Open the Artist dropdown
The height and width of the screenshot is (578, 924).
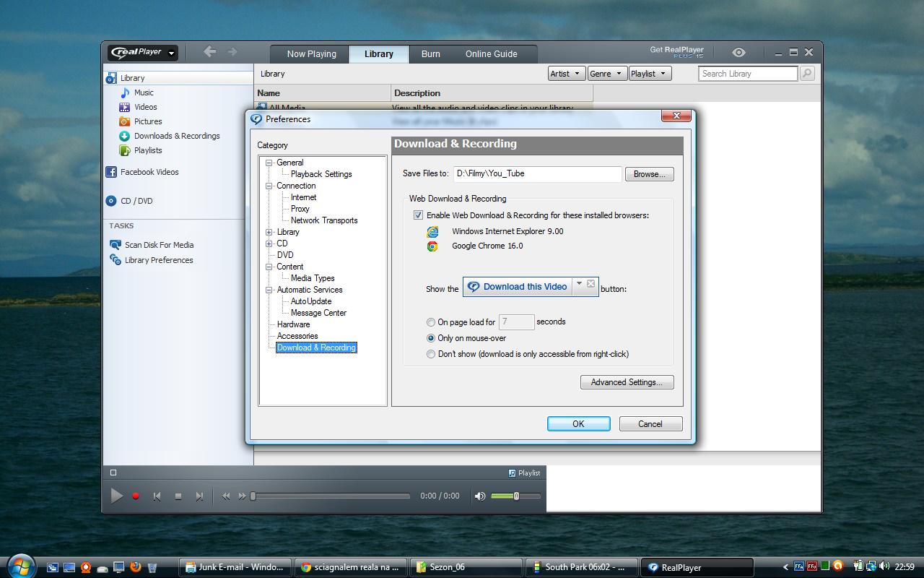pos(567,74)
